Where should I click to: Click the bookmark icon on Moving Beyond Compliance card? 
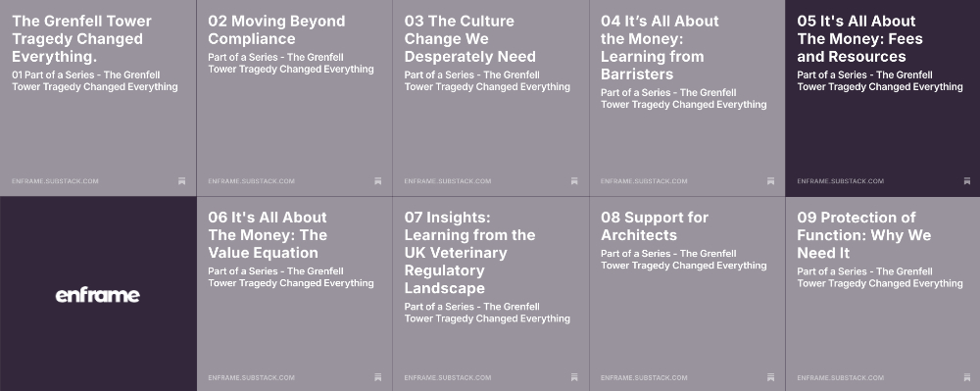point(377,181)
